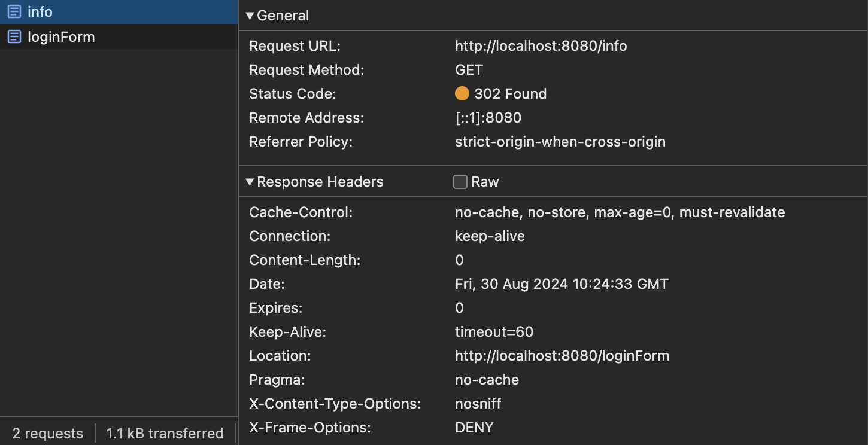Click the Cache-Control header value
The image size is (868, 445).
[620, 212]
